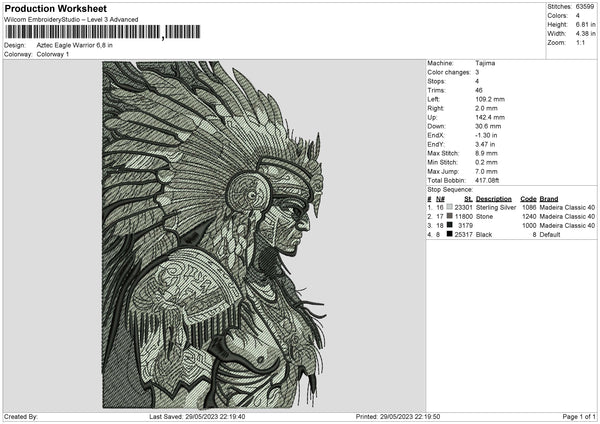The width and height of the screenshot is (600, 424).
Task: Click the 'Created By:' footer label
Action: (21, 417)
